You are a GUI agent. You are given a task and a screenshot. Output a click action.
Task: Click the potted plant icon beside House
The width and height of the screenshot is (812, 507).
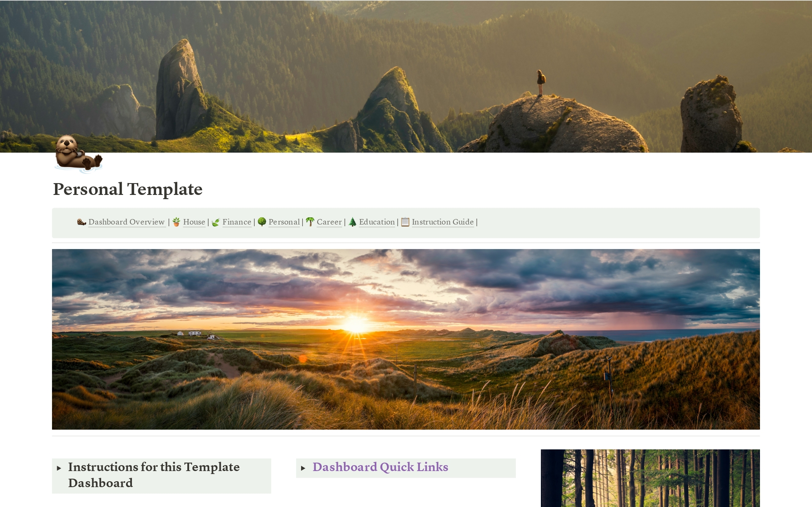click(176, 222)
